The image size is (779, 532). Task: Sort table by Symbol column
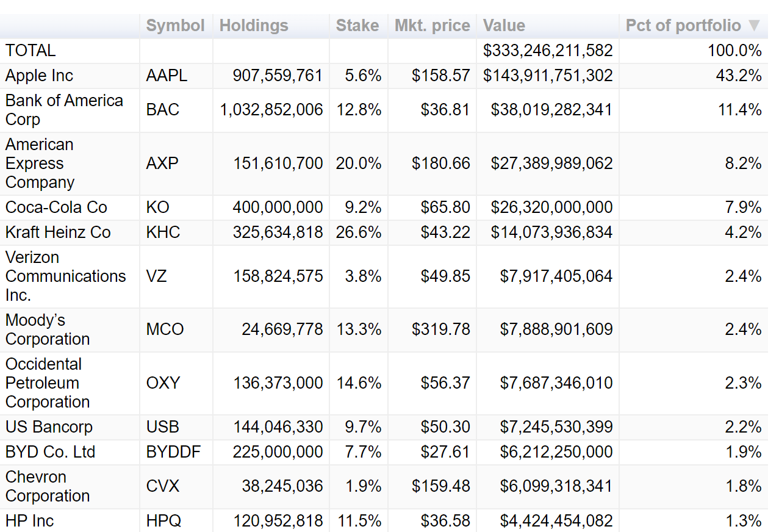click(x=175, y=26)
